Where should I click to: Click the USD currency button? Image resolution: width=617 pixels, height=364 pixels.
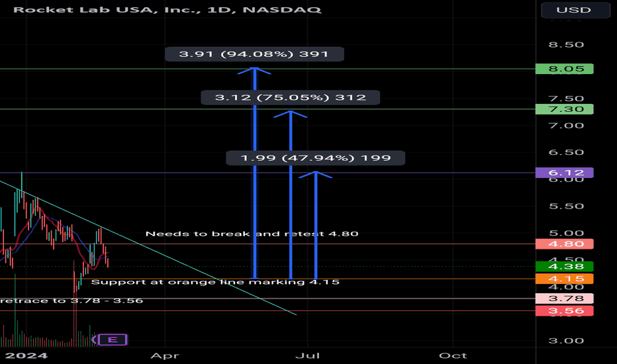[576, 10]
